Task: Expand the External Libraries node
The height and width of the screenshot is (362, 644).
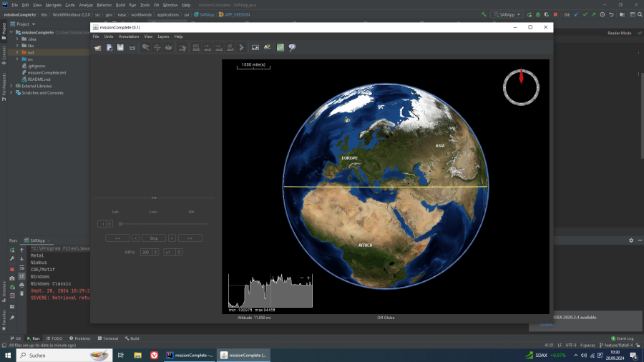Action: (x=12, y=86)
